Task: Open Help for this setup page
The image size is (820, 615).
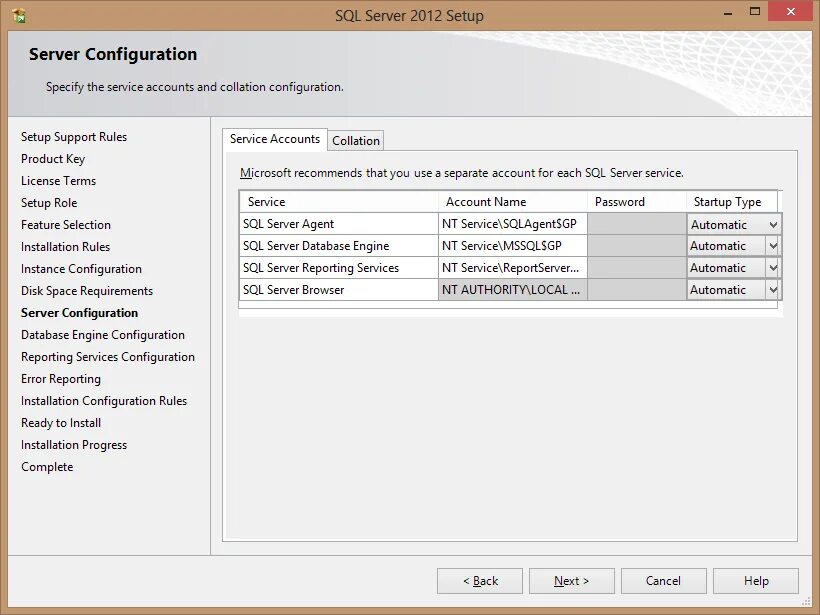Action: [756, 580]
